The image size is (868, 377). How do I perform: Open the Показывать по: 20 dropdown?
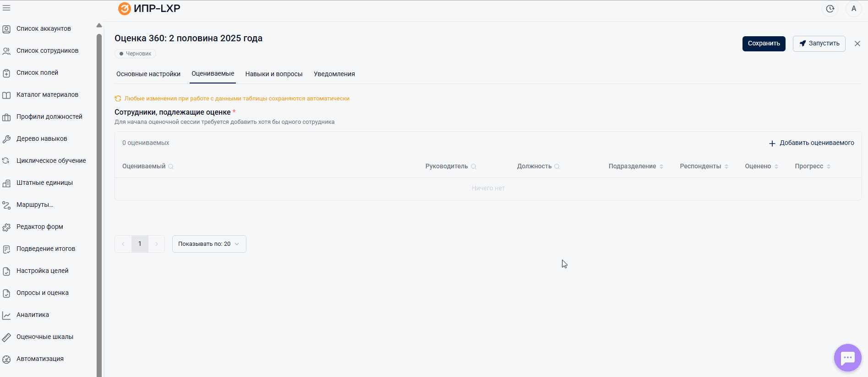[x=209, y=244]
